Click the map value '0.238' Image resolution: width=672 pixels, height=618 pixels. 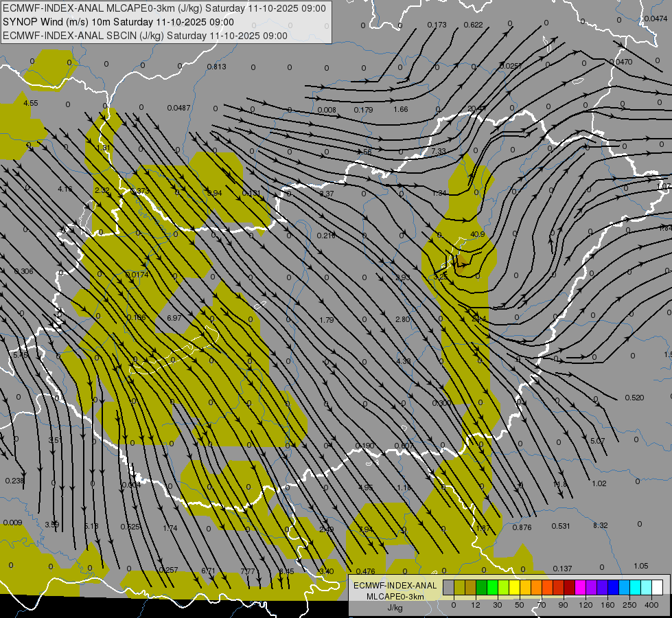(x=14, y=481)
